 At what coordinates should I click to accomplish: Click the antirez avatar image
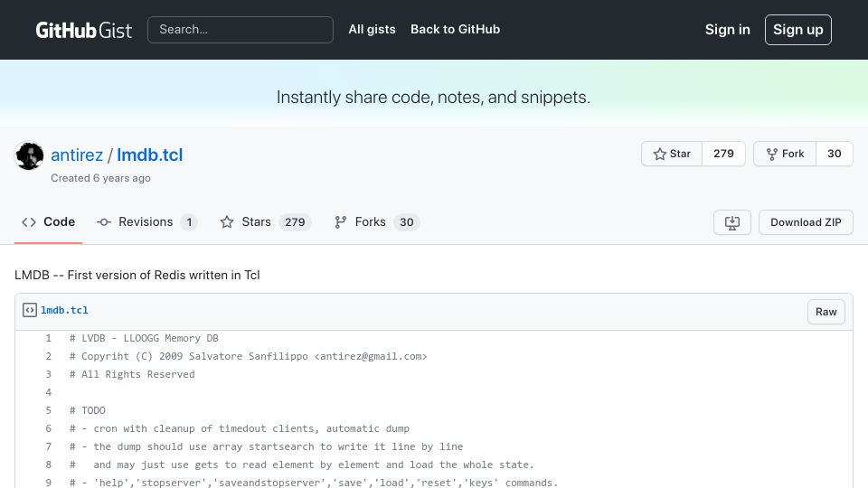(x=29, y=155)
